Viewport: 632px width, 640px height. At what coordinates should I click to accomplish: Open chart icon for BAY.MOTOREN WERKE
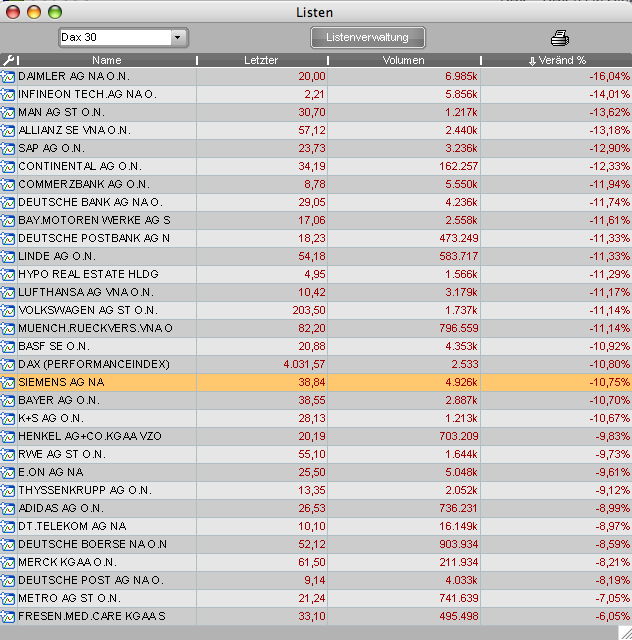click(8, 220)
